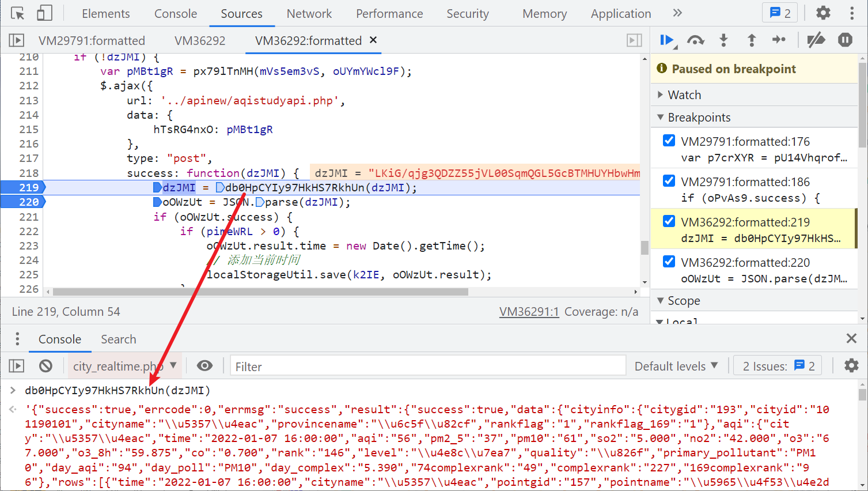Open console settings gear
This screenshot has width=868, height=491.
[x=851, y=365]
